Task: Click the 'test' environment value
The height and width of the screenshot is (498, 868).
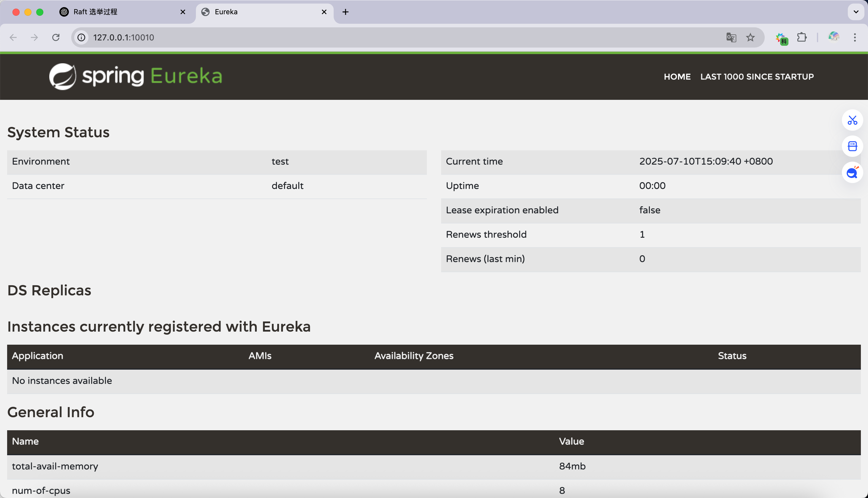Action: pos(280,161)
